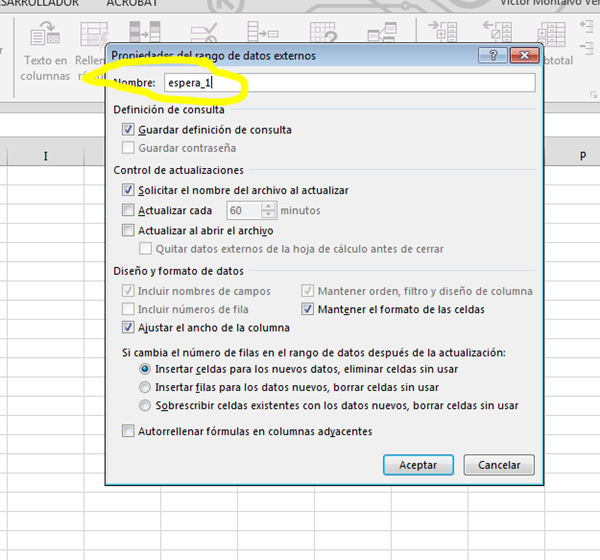Click the Texto en columnas ribbon icon
This screenshot has height=560, width=600.
(x=45, y=34)
